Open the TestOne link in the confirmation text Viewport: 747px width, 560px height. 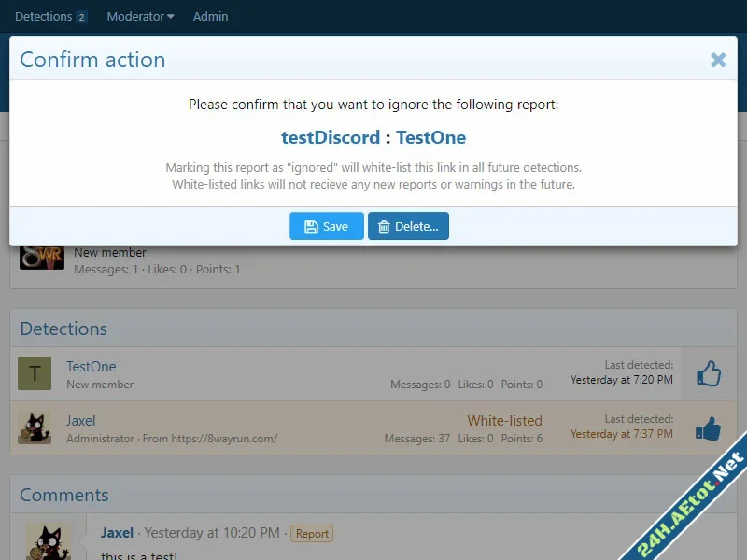coord(430,137)
